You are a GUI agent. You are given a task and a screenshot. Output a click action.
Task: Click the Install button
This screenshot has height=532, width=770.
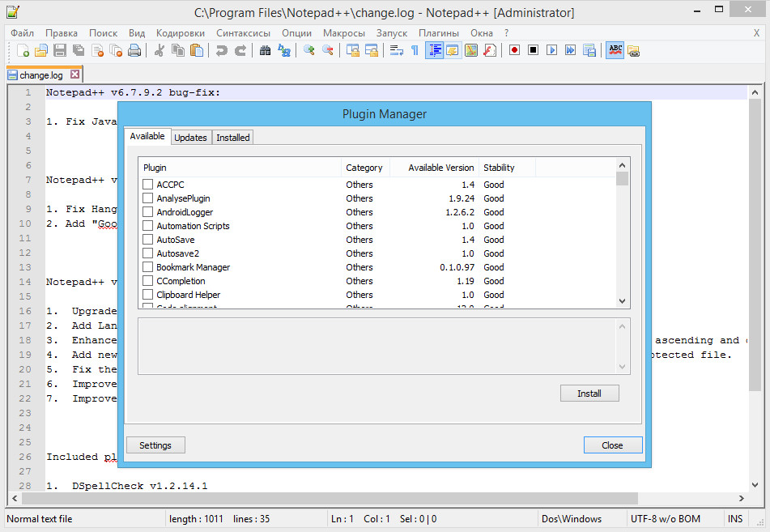[589, 394]
